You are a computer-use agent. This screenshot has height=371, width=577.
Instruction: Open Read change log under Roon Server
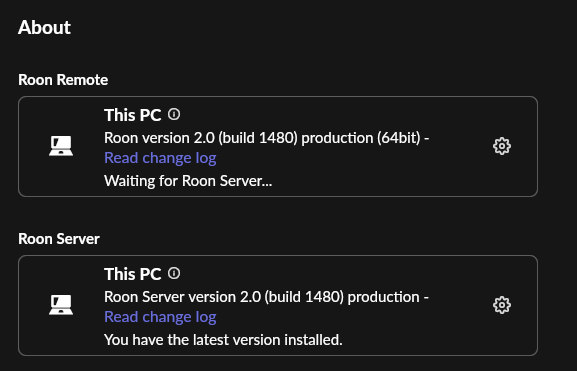(160, 317)
